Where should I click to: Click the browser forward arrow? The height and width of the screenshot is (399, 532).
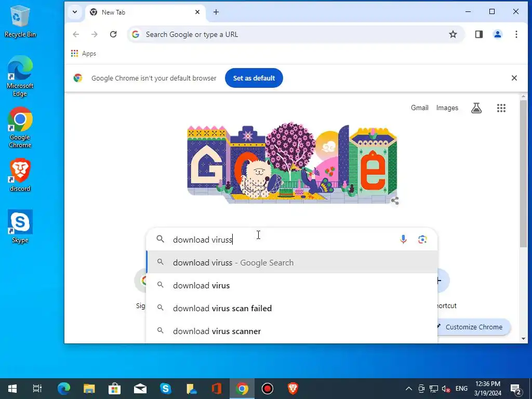(95, 34)
